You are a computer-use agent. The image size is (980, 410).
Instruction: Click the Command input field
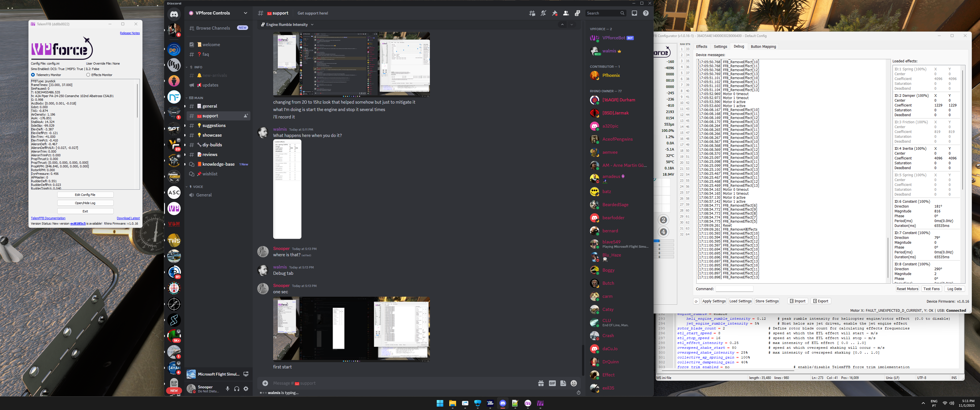[734, 289]
